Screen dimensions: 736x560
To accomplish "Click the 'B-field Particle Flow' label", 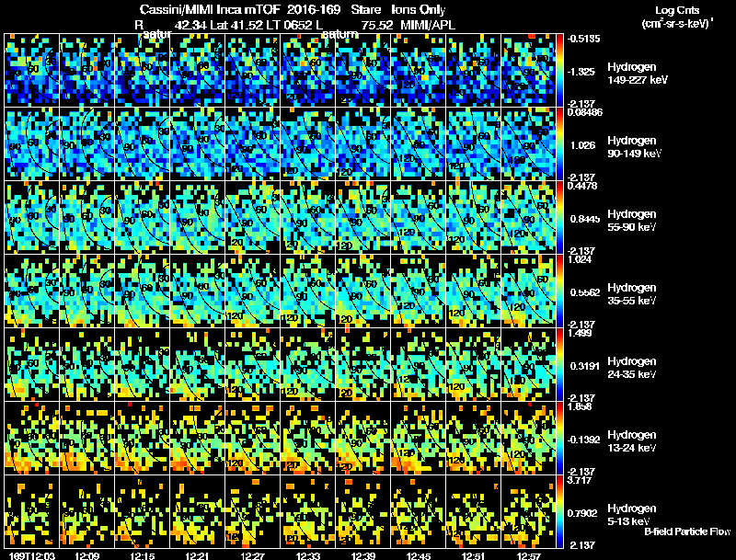I will coord(687,531).
